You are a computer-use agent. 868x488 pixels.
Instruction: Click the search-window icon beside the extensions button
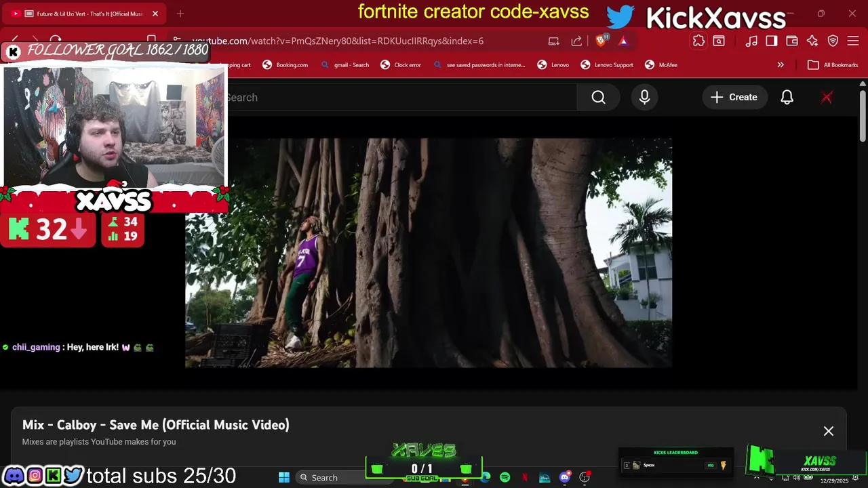[x=719, y=41]
